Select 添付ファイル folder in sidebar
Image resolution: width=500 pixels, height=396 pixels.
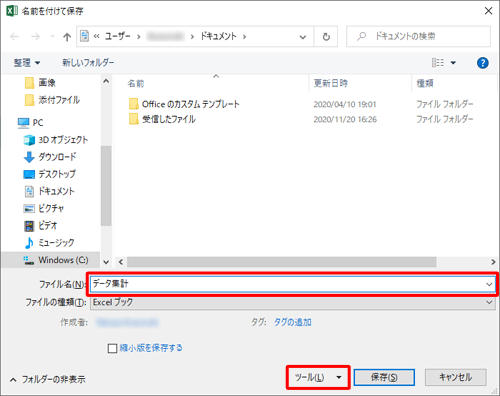52,100
